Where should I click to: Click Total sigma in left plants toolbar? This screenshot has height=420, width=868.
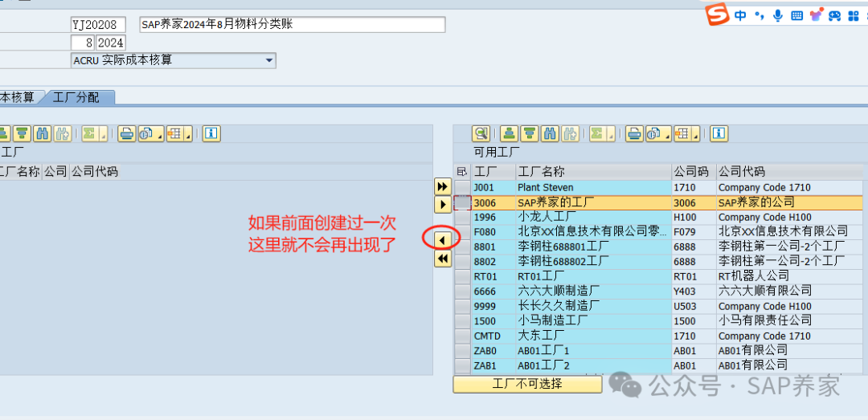pos(88,133)
